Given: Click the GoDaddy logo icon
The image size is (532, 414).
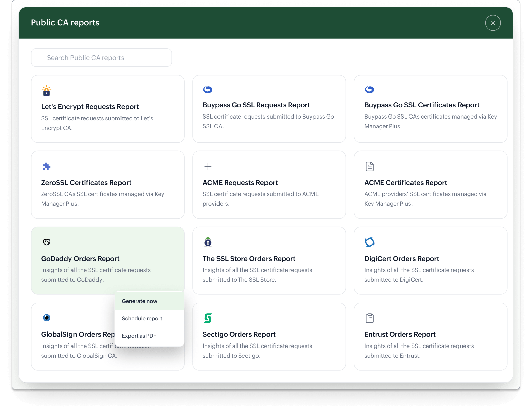Looking at the screenshot, I should pyautogui.click(x=47, y=242).
